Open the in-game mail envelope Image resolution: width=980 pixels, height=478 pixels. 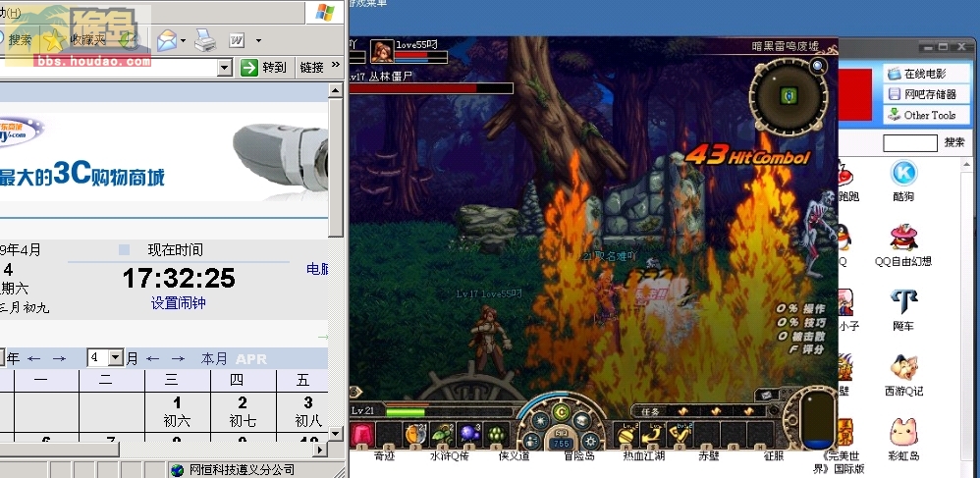768,395
